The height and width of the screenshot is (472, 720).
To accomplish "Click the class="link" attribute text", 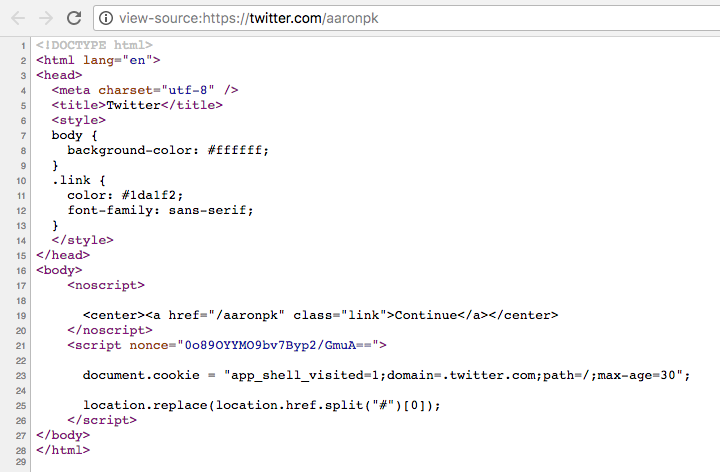I will [x=340, y=315].
